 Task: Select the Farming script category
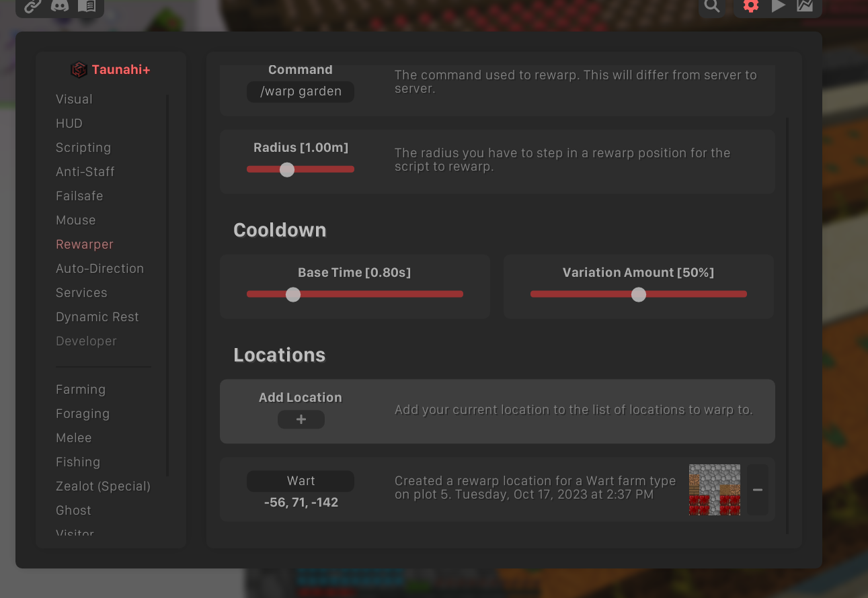click(81, 390)
